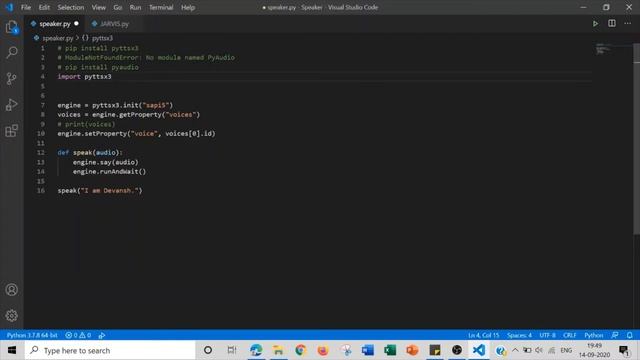Viewport: 640px width, 360px height.
Task: Open Microsoft Excel from taskbar
Action: [x=390, y=350]
